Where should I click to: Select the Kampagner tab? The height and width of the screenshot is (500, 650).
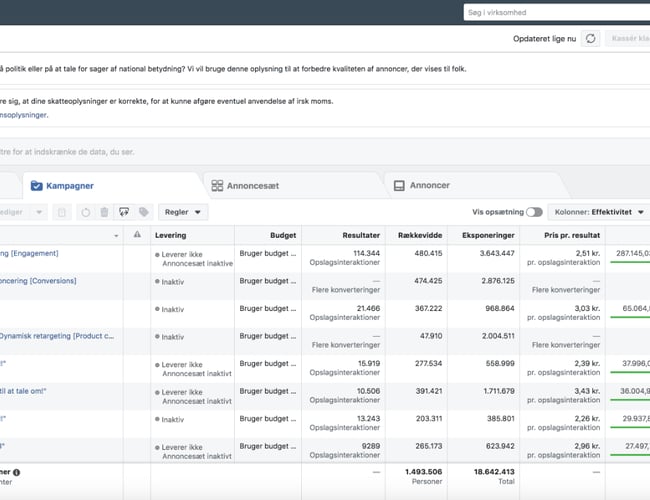(x=69, y=185)
